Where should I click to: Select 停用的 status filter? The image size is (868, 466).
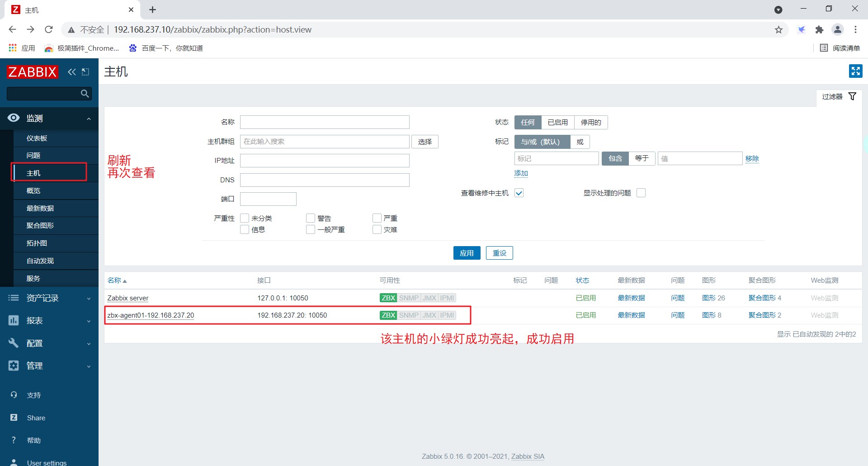coord(591,122)
